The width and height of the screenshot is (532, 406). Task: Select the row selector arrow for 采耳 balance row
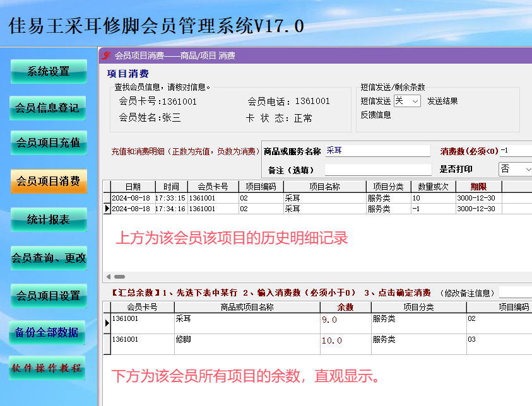pyautogui.click(x=107, y=323)
